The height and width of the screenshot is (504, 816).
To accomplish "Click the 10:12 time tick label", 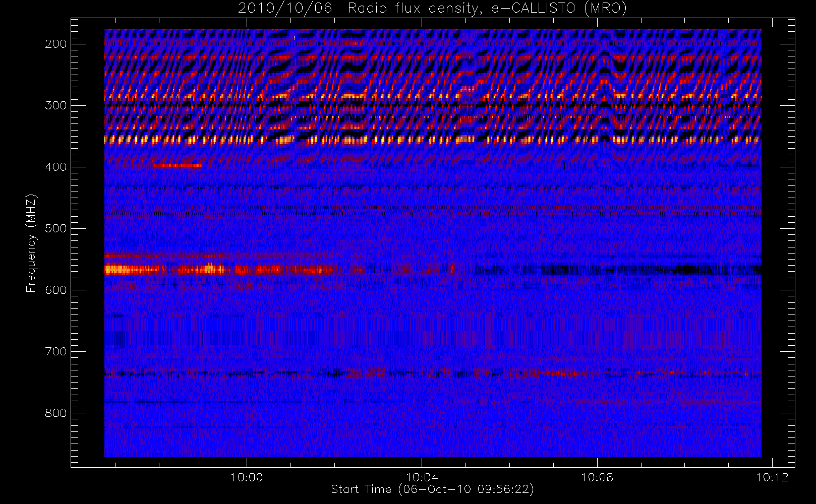I will pyautogui.click(x=772, y=477).
